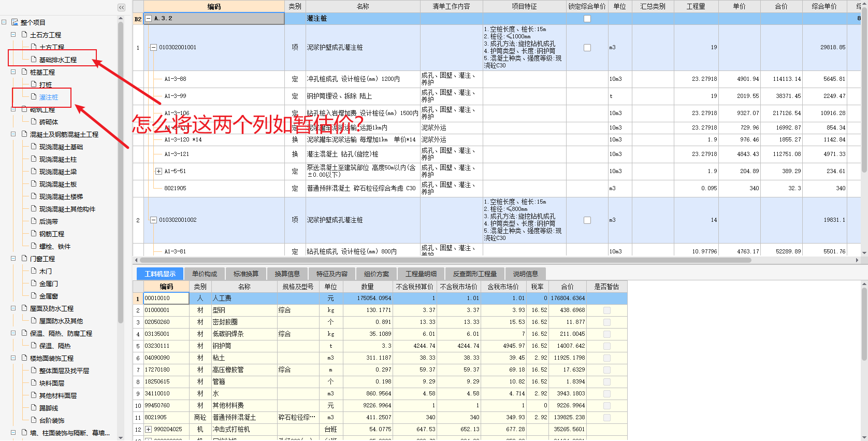Viewport: 868px width, 441px height.
Task: Collapse the left tree panel using the double-chevron icon
Action: coord(121,7)
